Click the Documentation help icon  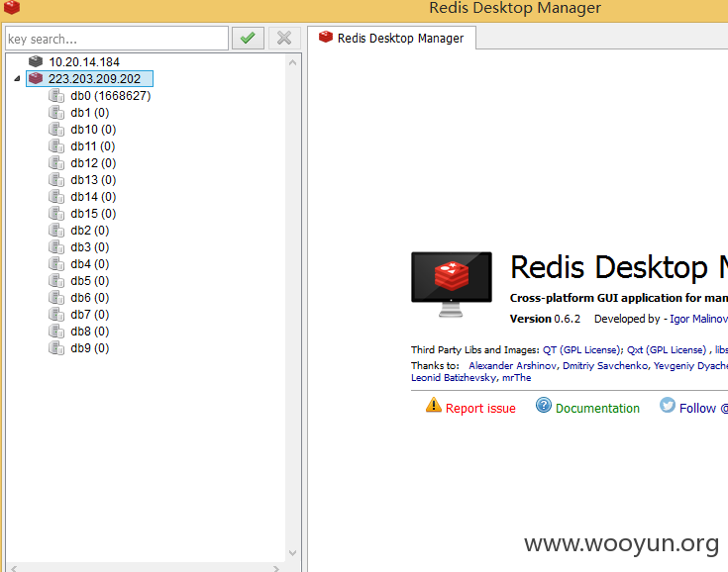pyautogui.click(x=543, y=405)
